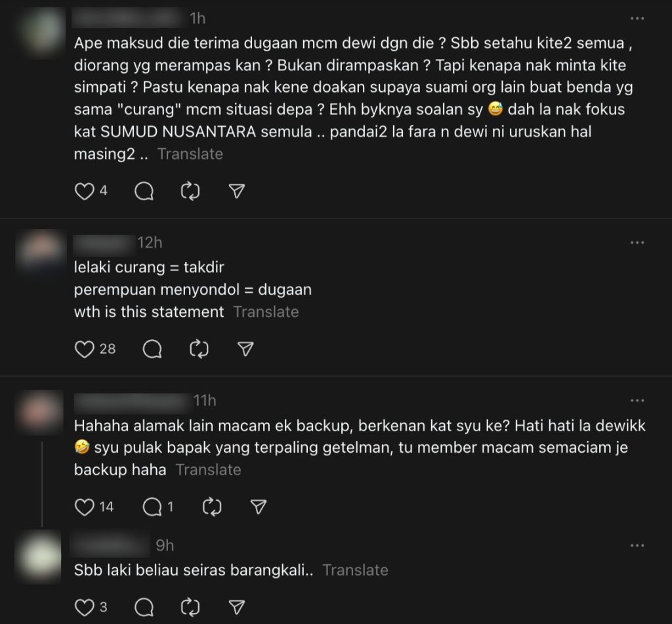Open the avatar of the 11h commenter
Screen dimensions: 672x624
point(41,412)
